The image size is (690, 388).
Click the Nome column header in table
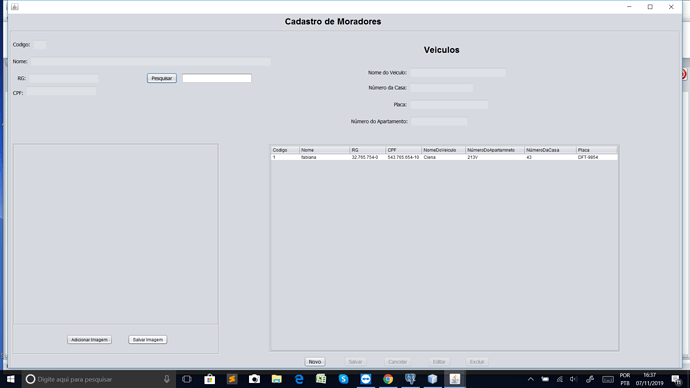pyautogui.click(x=324, y=150)
